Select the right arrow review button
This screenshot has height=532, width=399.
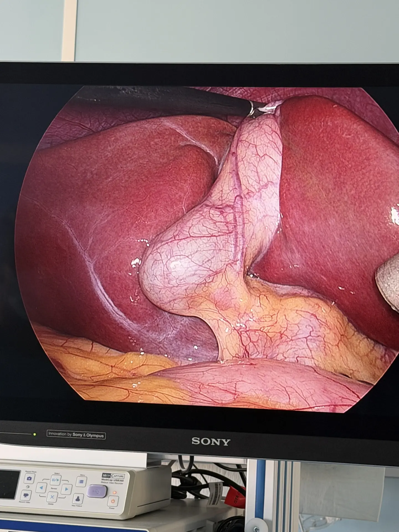click(66, 489)
